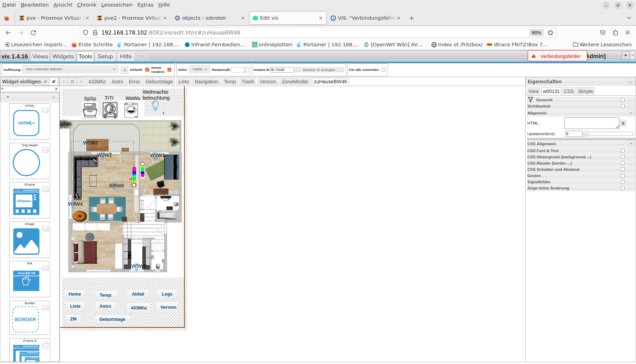Click the play button to close editor

click(x=626, y=55)
